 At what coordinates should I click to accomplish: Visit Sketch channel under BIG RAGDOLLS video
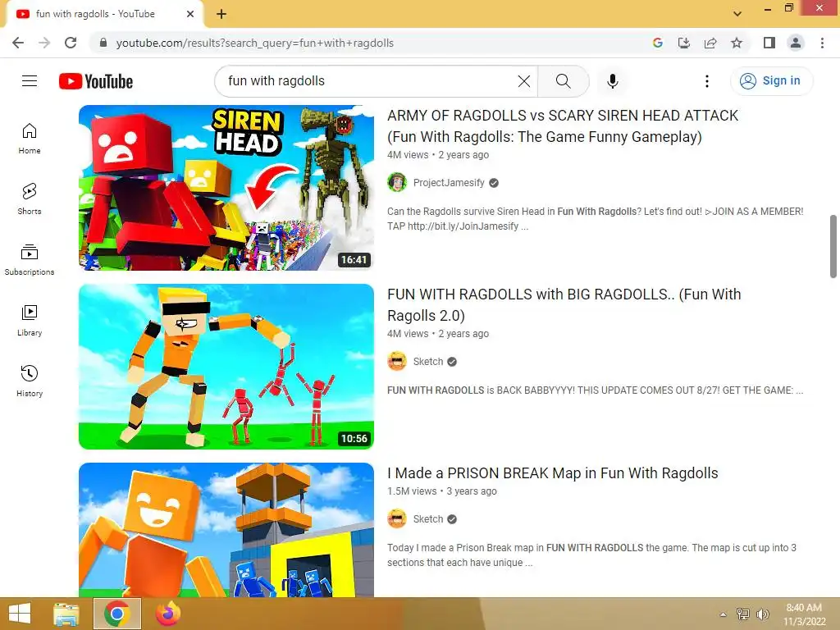428,362
